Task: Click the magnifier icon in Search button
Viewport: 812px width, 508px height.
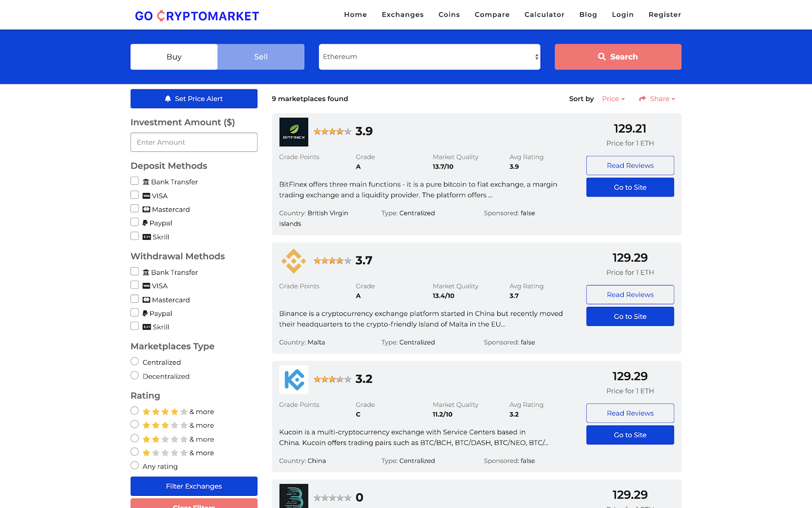Action: point(602,56)
